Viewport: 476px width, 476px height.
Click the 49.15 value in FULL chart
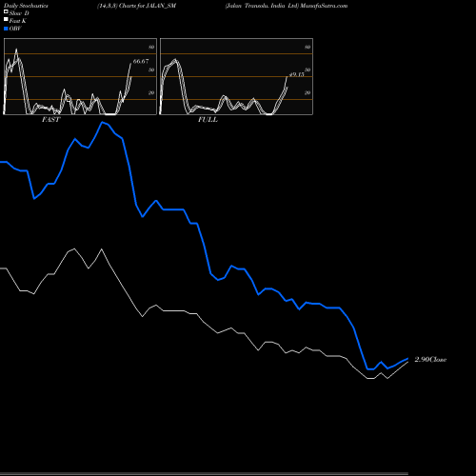297,74
